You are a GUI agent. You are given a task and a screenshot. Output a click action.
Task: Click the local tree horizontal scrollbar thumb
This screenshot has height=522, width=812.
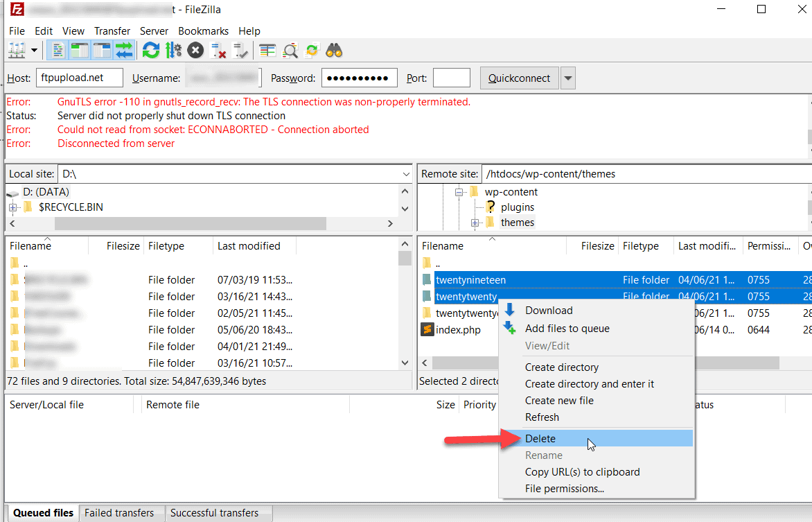(190, 223)
